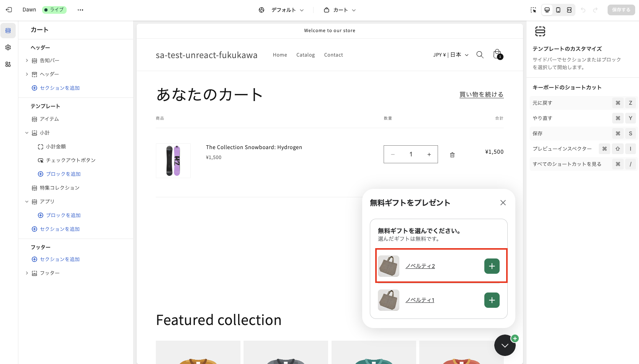This screenshot has height=364, width=639.
Task: Switch preview to mobile view
Action: [558, 10]
